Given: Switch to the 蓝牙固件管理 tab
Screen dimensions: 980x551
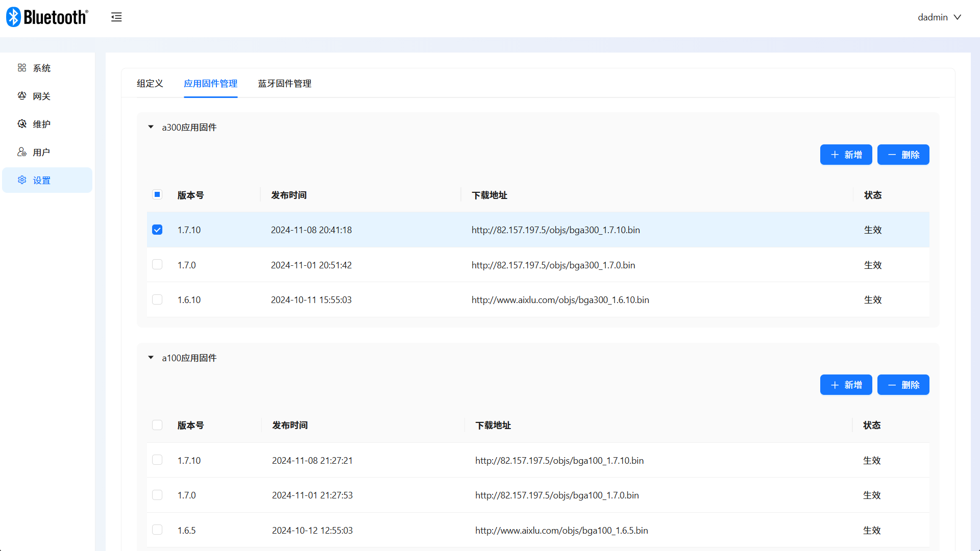Looking at the screenshot, I should click(x=284, y=83).
